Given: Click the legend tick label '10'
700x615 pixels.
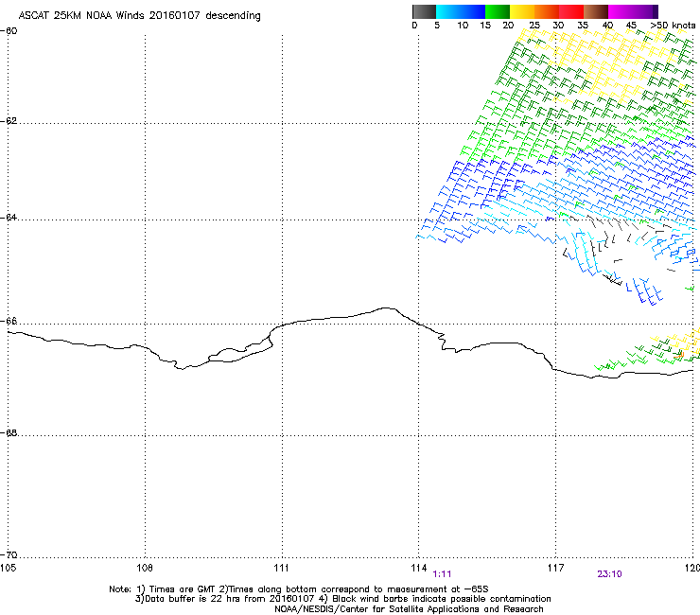Looking at the screenshot, I should [463, 26].
